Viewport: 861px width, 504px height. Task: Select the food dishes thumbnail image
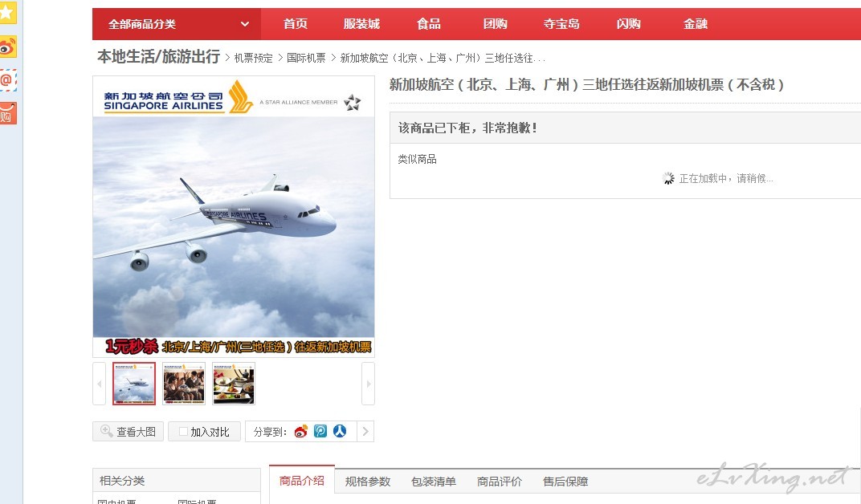click(x=234, y=384)
